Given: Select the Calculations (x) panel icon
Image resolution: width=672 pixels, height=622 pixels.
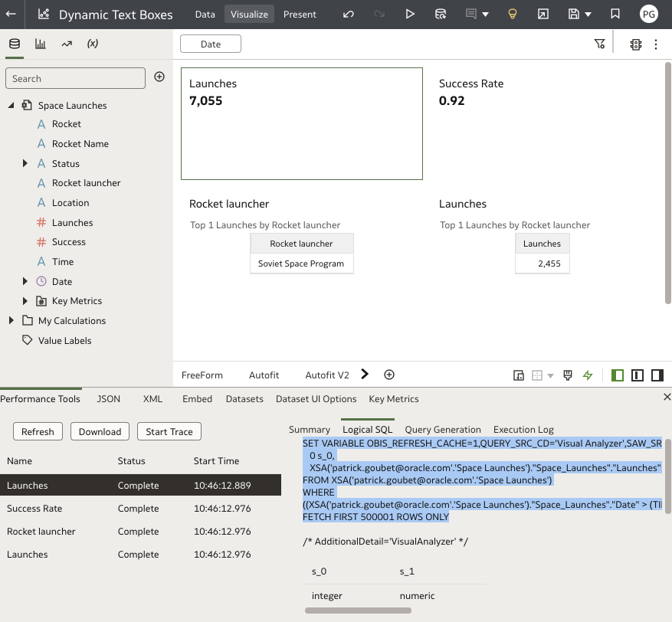Looking at the screenshot, I should (x=92, y=44).
